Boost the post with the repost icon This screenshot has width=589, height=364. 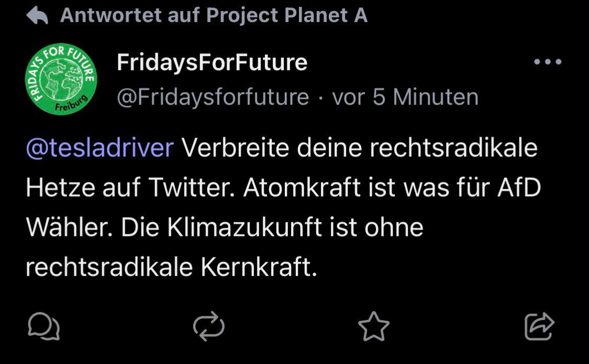pos(208,326)
